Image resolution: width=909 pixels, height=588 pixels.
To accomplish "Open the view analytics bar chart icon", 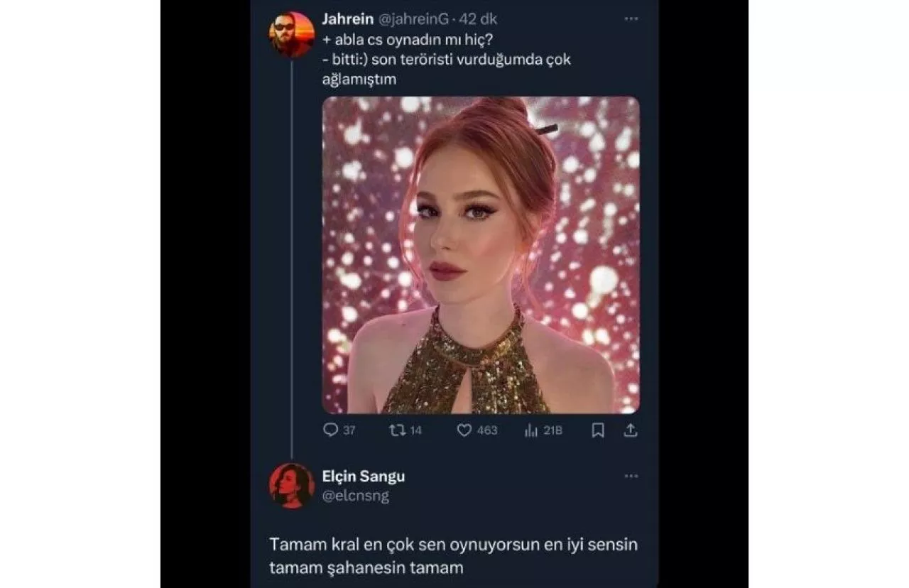I will point(530,430).
